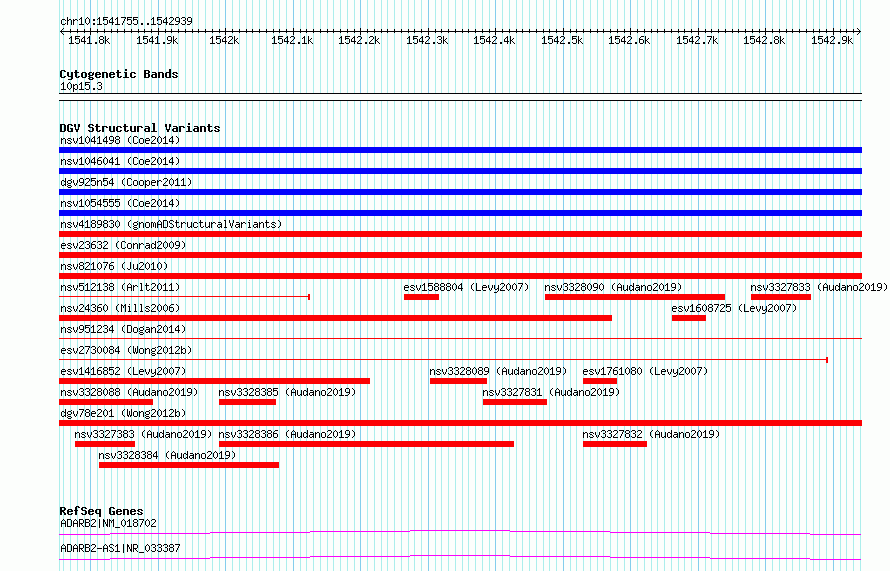Click the 1542.5k ruler tick label
Viewport: 890px width, 571px height.
pyautogui.click(x=562, y=40)
